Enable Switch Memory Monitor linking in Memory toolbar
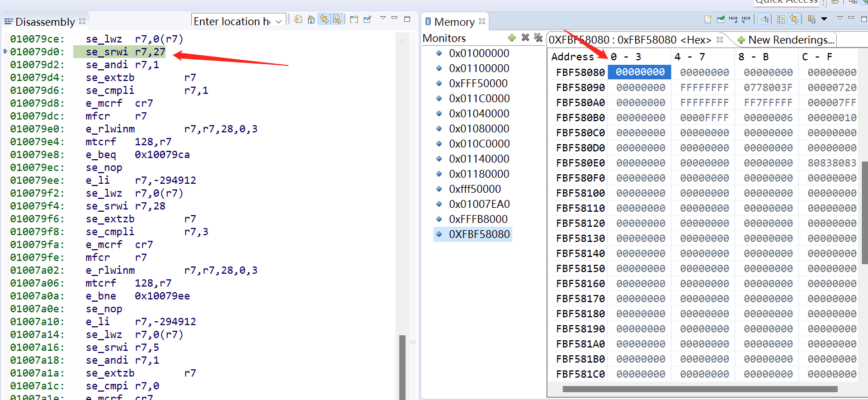The image size is (868, 400). (x=764, y=19)
